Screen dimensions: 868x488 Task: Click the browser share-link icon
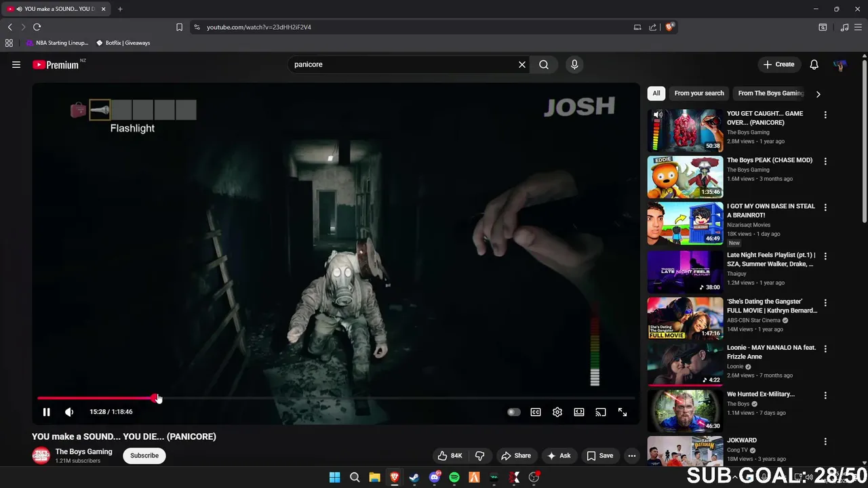(652, 27)
